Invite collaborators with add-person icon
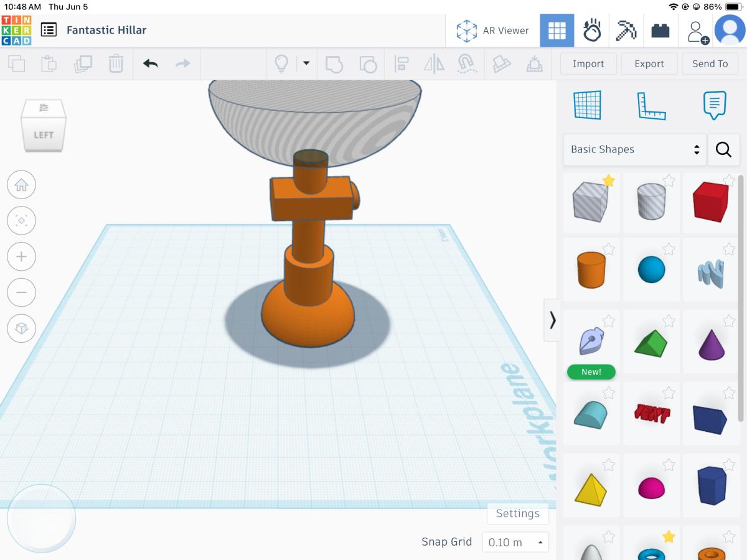 697,31
